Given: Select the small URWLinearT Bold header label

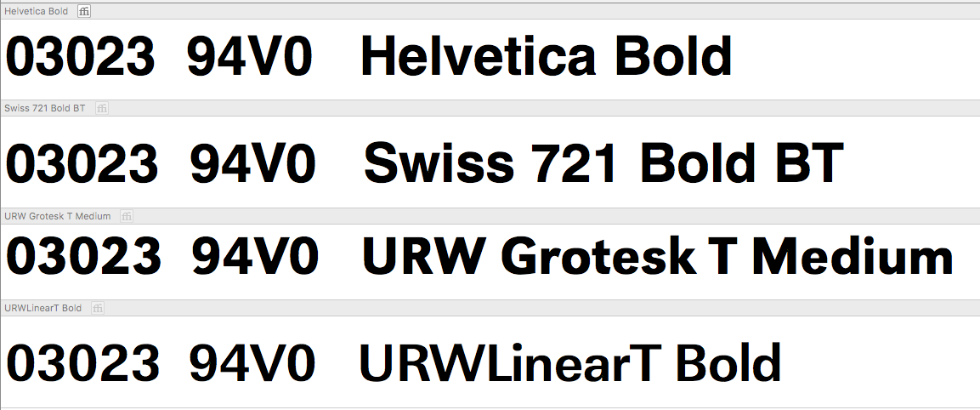Looking at the screenshot, I should 42,308.
